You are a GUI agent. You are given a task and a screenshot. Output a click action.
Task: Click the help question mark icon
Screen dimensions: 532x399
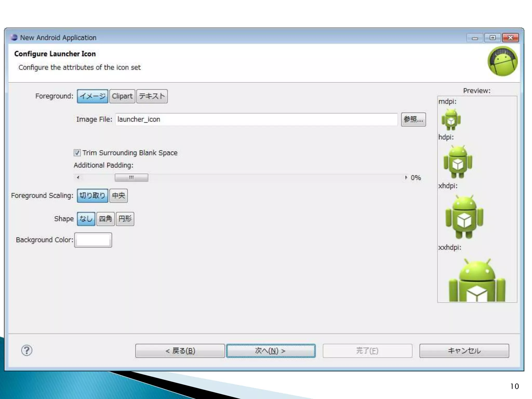(26, 350)
